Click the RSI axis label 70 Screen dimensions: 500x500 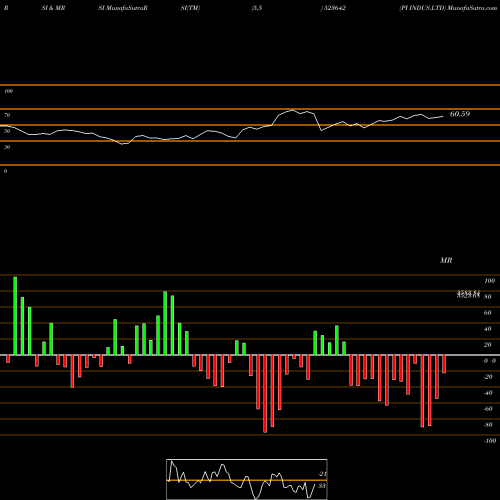click(7, 115)
